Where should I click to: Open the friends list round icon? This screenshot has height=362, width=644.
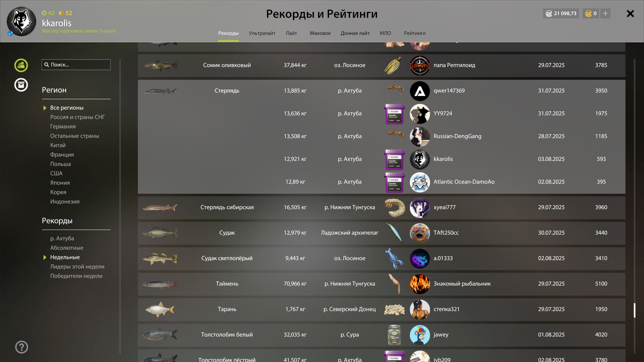[x=21, y=65]
